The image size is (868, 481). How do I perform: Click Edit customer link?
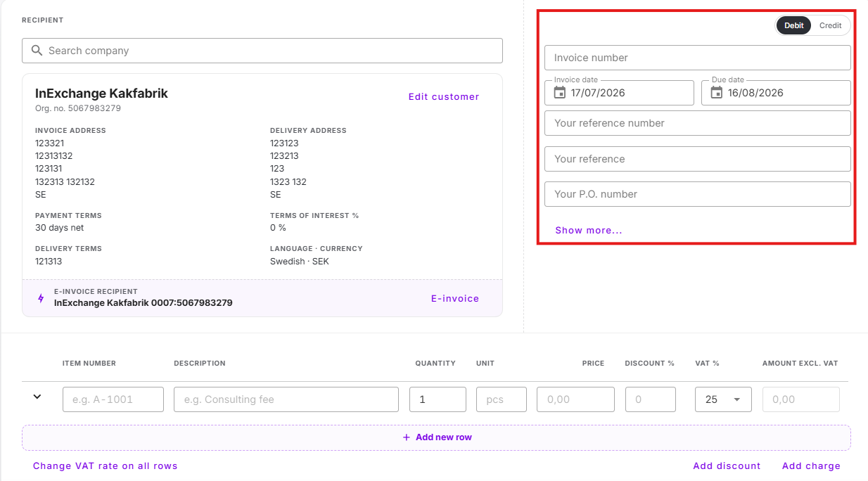pyautogui.click(x=444, y=97)
